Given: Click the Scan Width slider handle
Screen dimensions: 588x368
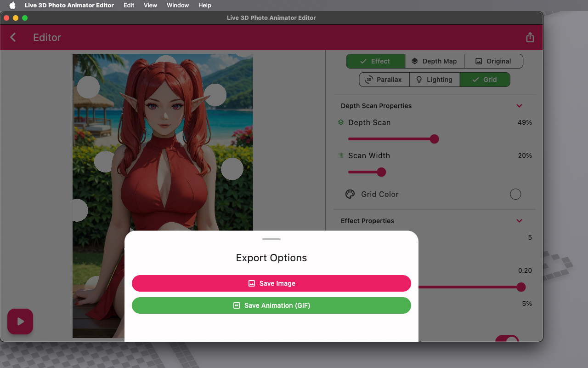Looking at the screenshot, I should click(381, 172).
